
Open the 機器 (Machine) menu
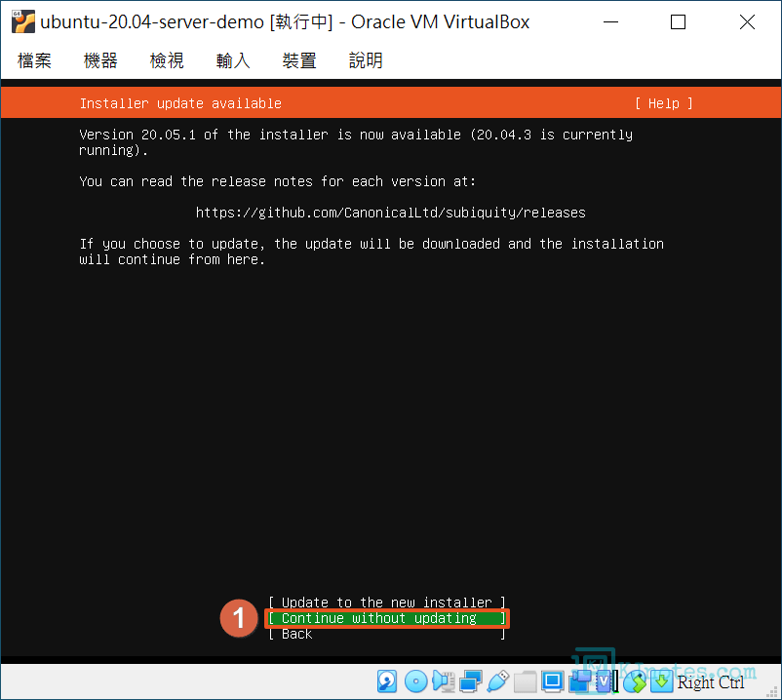(x=100, y=60)
